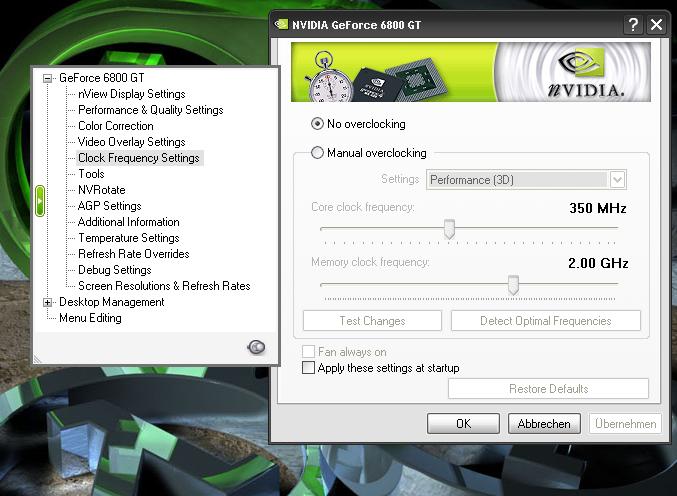Click Detect Optimal Frequencies button
This screenshot has width=677, height=496.
point(546,321)
